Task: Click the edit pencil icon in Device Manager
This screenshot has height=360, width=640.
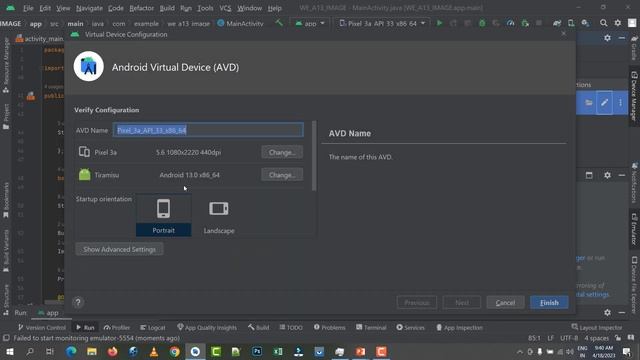Action: coord(604,102)
